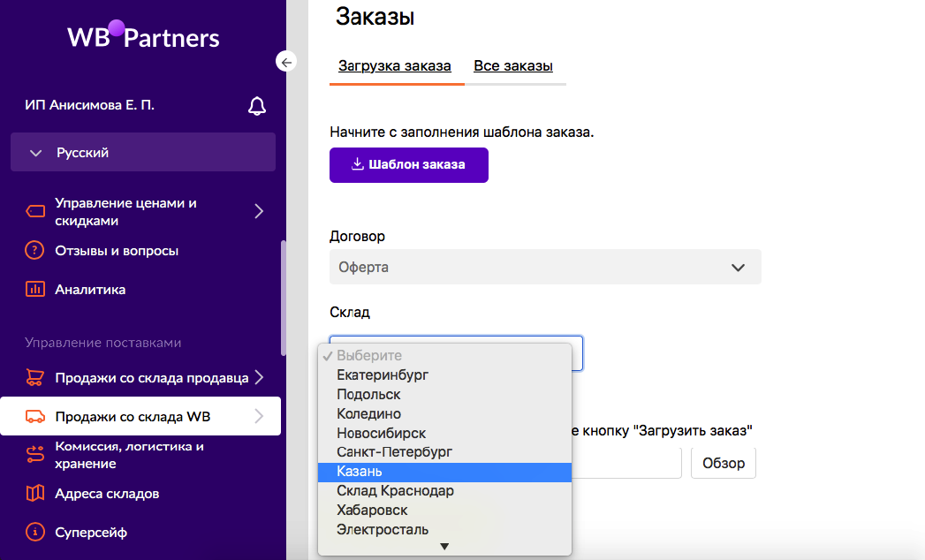The height and width of the screenshot is (560, 925).
Task: Open Аналитика section
Action: pos(90,290)
